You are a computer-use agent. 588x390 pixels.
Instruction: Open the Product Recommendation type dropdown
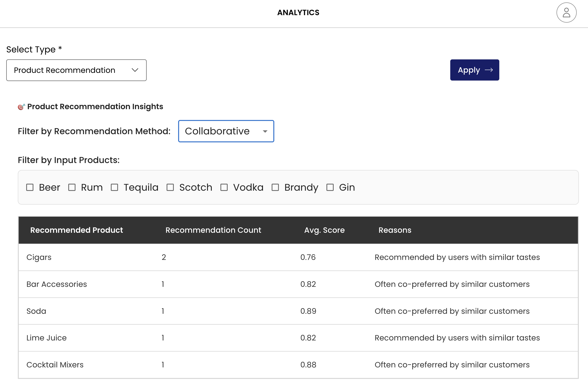tap(76, 70)
